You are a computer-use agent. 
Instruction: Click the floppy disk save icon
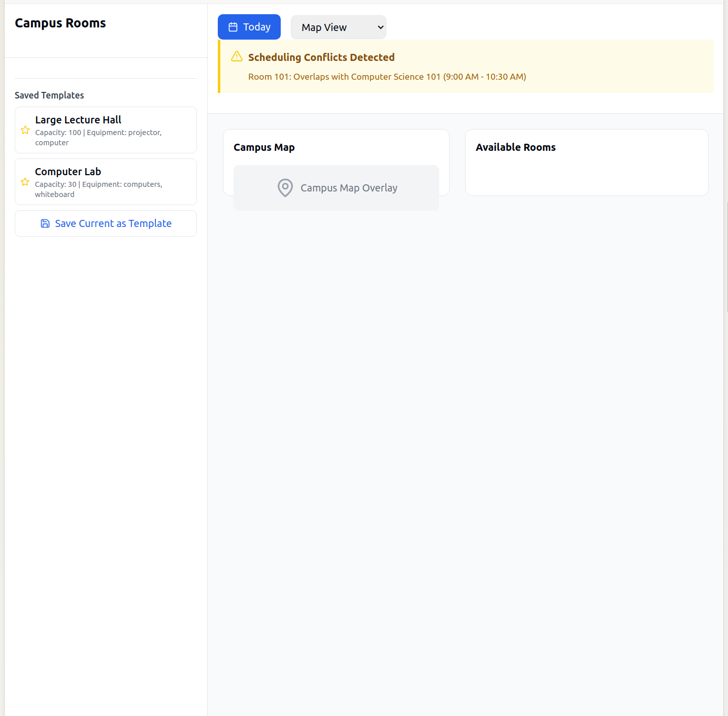pos(45,224)
